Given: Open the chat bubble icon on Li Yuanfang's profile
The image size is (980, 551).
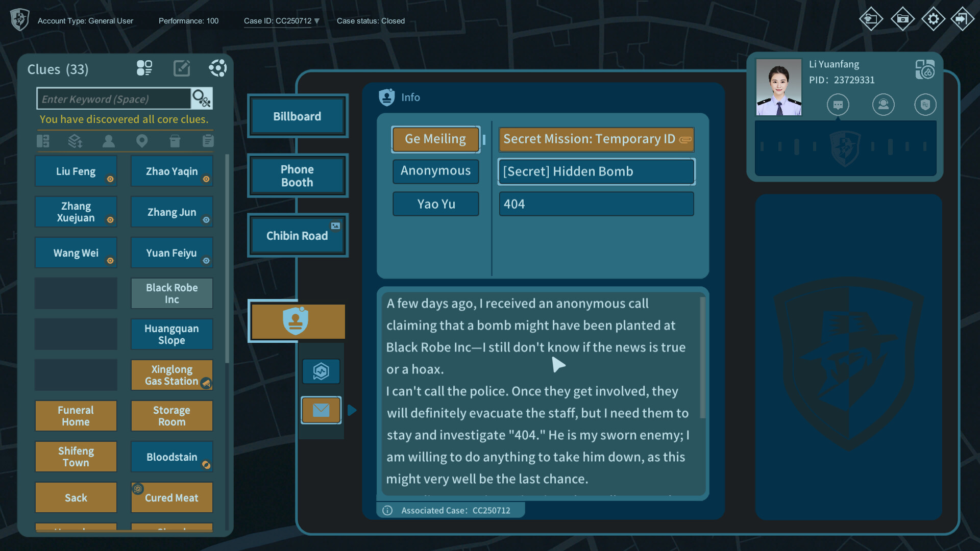Looking at the screenshot, I should coord(838,105).
